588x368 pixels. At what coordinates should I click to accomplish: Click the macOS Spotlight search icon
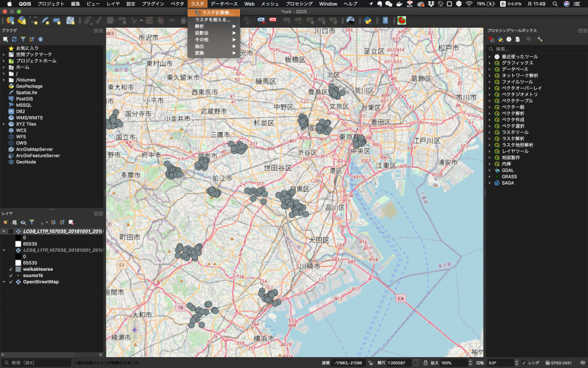555,4
